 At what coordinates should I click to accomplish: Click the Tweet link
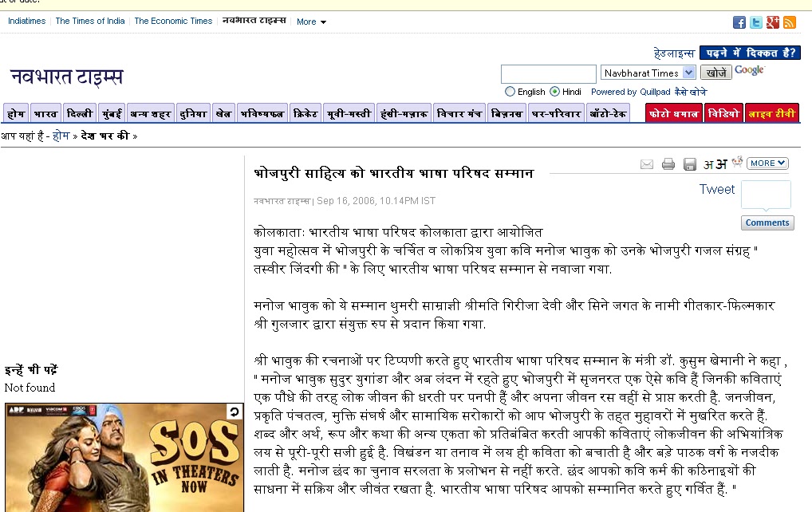(717, 190)
